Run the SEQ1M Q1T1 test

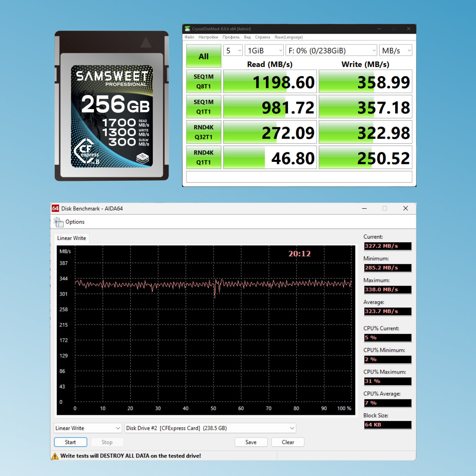[x=203, y=107]
